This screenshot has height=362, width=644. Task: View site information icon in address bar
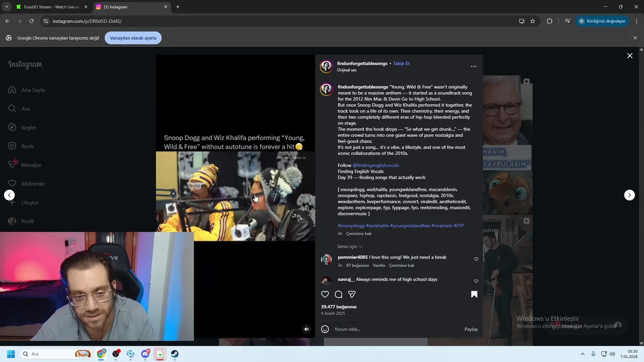[46, 21]
